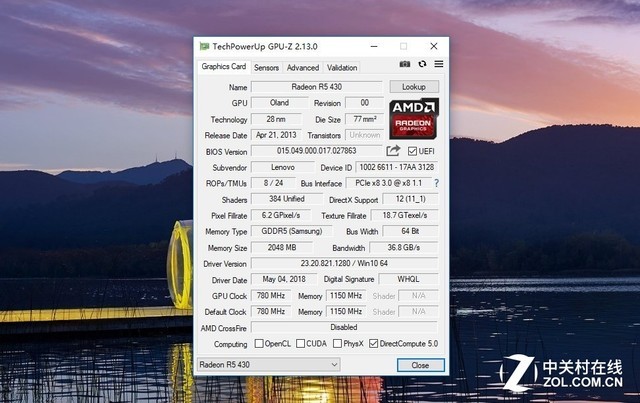Click the GPU Clock value 780 MHz

[x=271, y=295]
